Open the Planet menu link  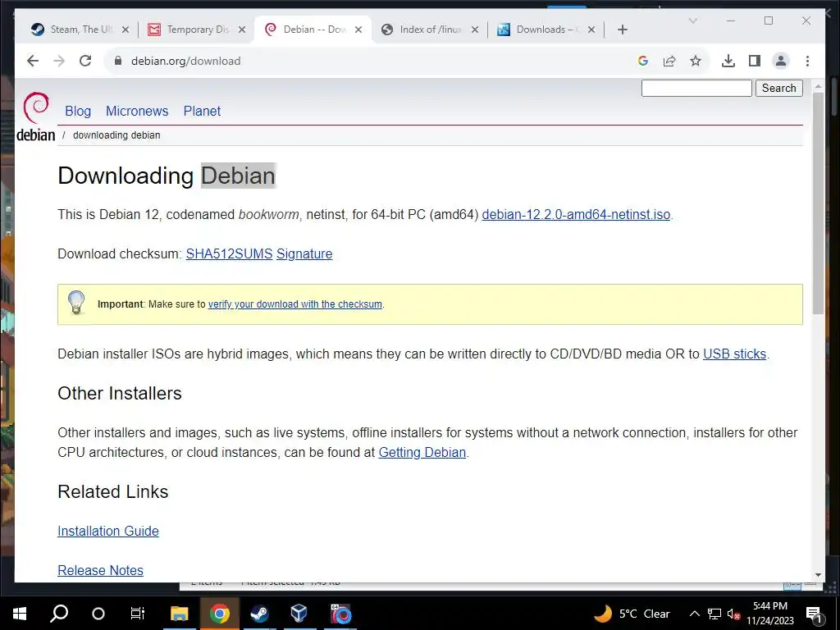pyautogui.click(x=202, y=111)
